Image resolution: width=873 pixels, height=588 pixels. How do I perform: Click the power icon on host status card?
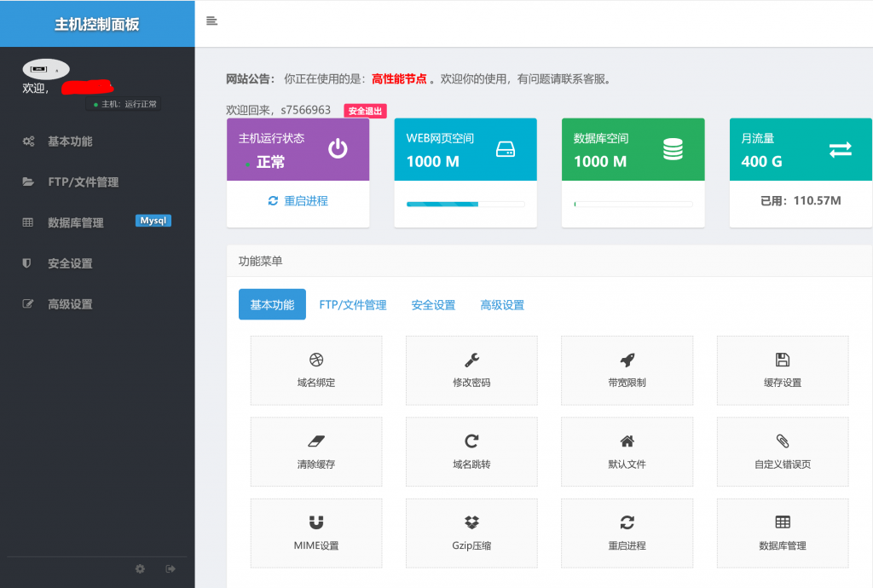click(338, 149)
